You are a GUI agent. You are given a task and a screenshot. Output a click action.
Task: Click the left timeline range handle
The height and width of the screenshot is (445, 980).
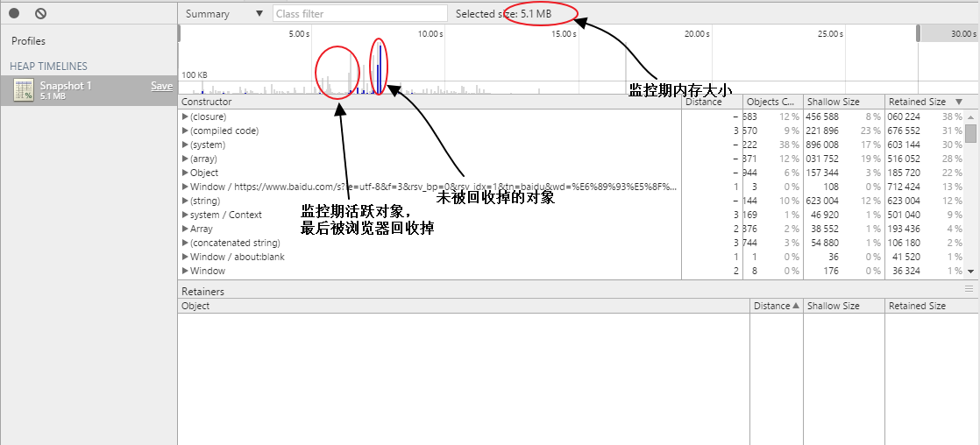[180, 33]
